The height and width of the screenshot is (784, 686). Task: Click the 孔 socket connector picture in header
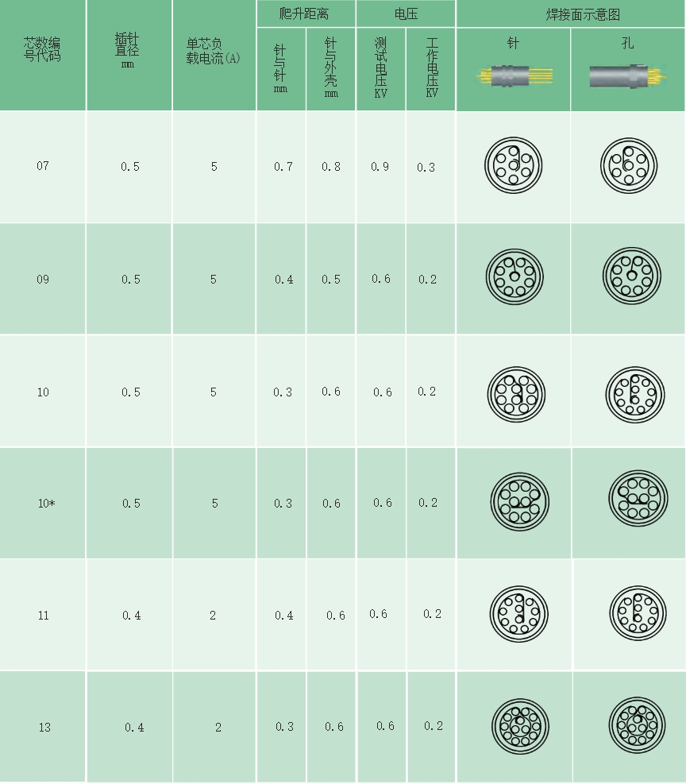click(x=629, y=77)
